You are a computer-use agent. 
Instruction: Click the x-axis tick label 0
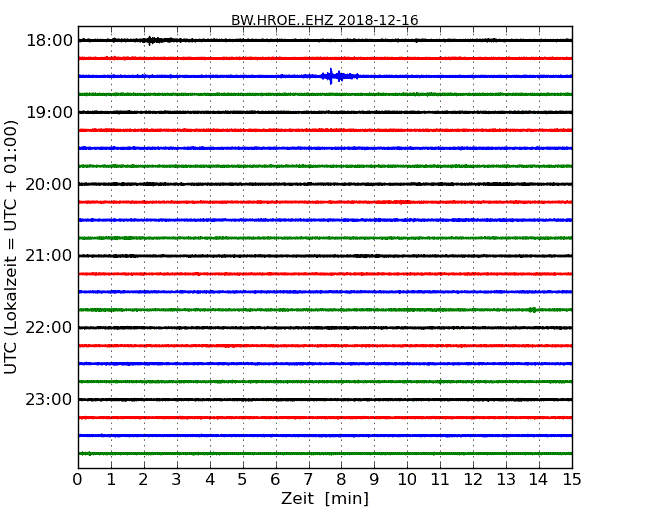(78, 480)
